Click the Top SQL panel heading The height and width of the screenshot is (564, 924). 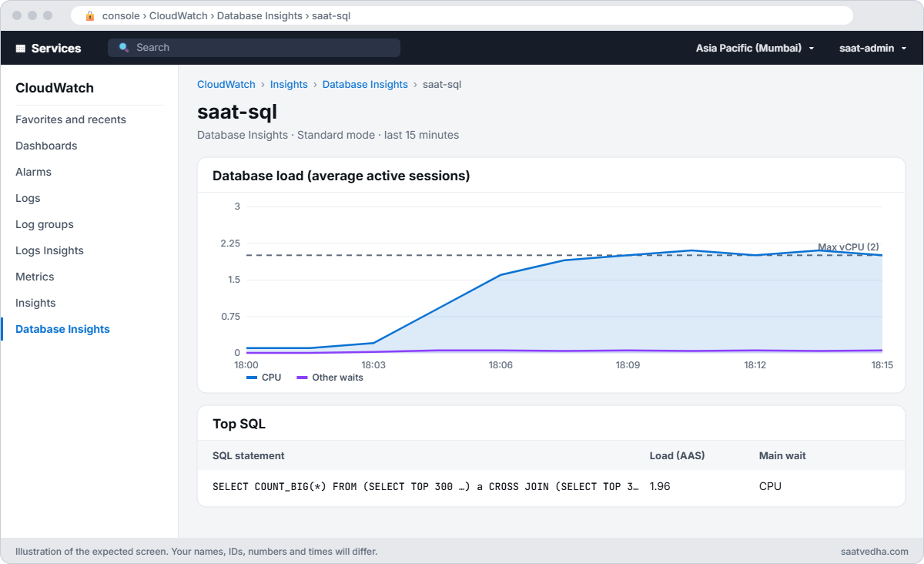coord(239,424)
